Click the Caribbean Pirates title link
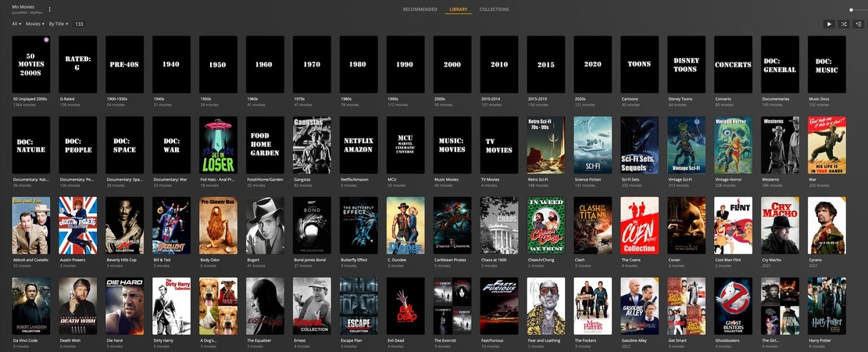Screen dimensions: 868x352 coord(451,260)
